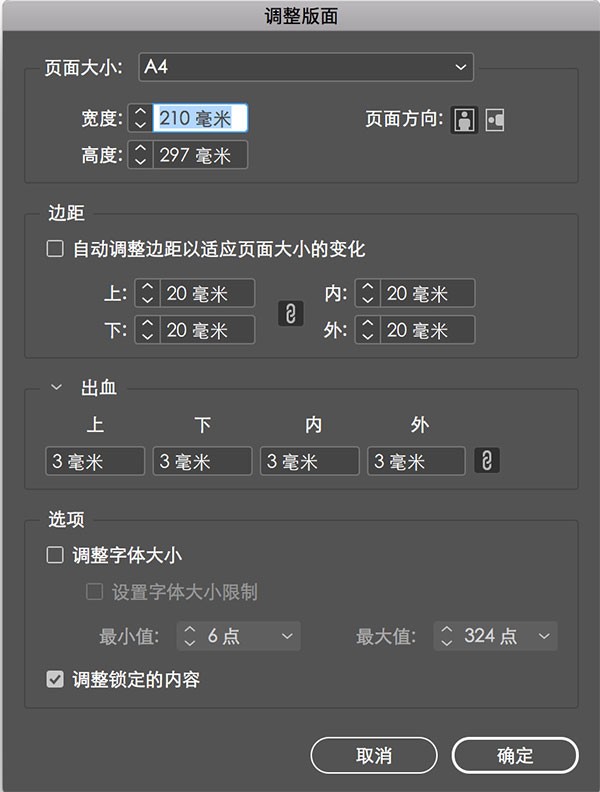The image size is (600, 792).
Task: Click the confirm (确定) button
Action: (x=515, y=755)
